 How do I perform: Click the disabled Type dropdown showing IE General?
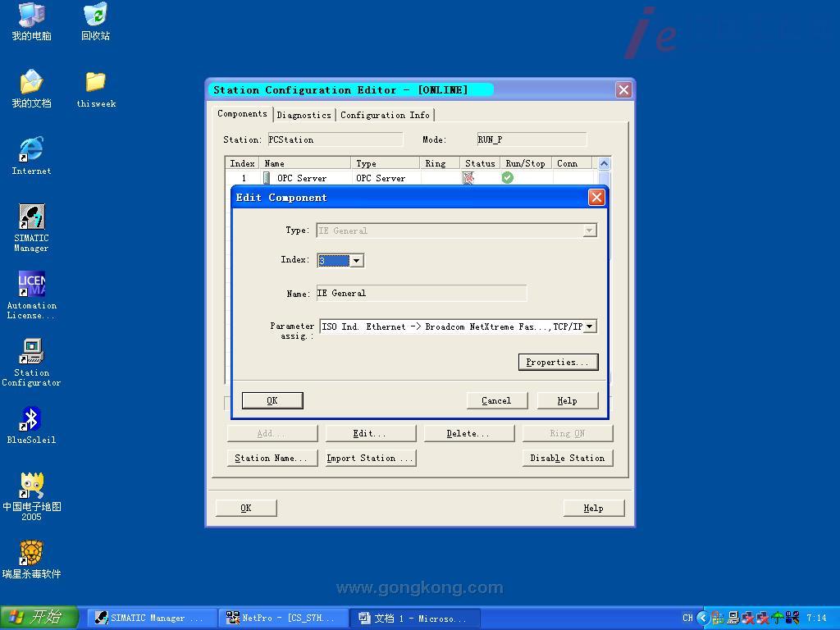(456, 231)
